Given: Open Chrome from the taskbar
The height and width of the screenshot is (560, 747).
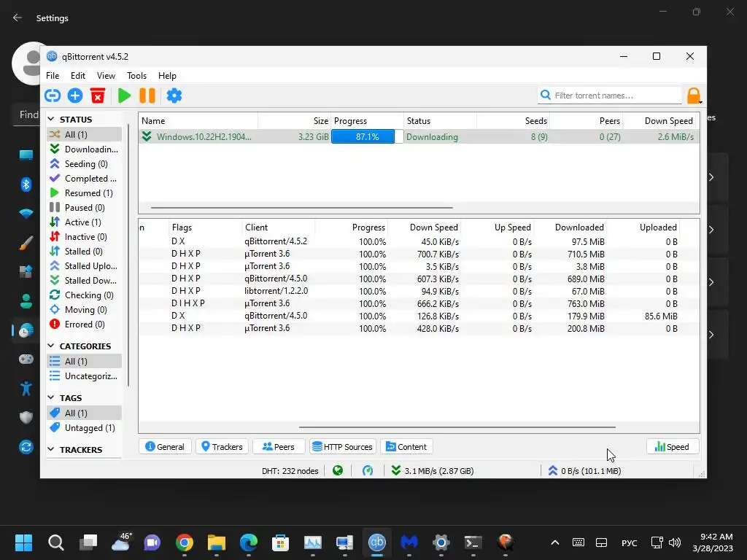Looking at the screenshot, I should tap(185, 542).
